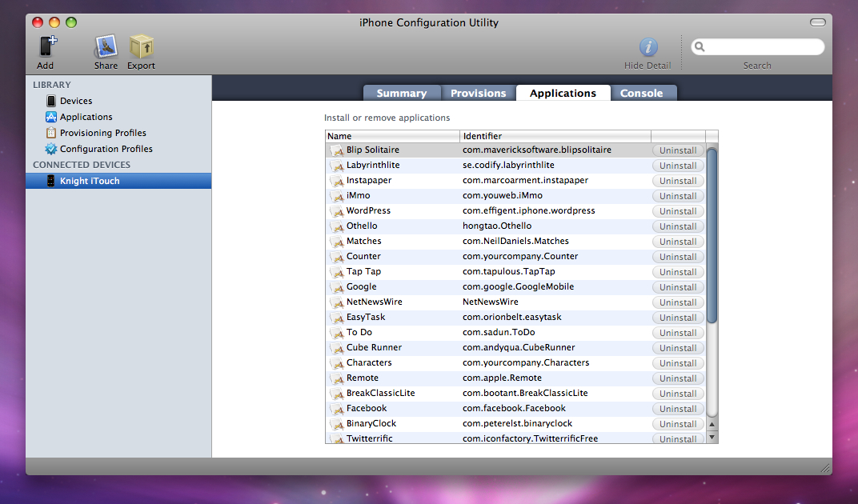Viewport: 858px width, 504px height.
Task: Click the Identifier column header
Action: point(555,136)
